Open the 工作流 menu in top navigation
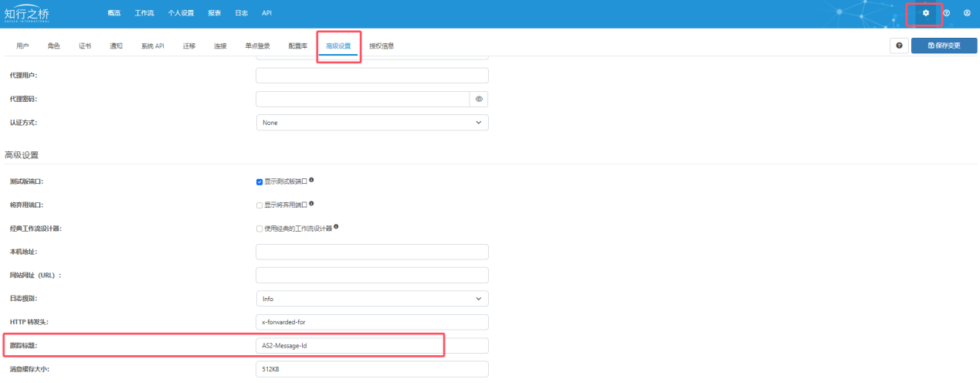980x383 pixels. [144, 14]
